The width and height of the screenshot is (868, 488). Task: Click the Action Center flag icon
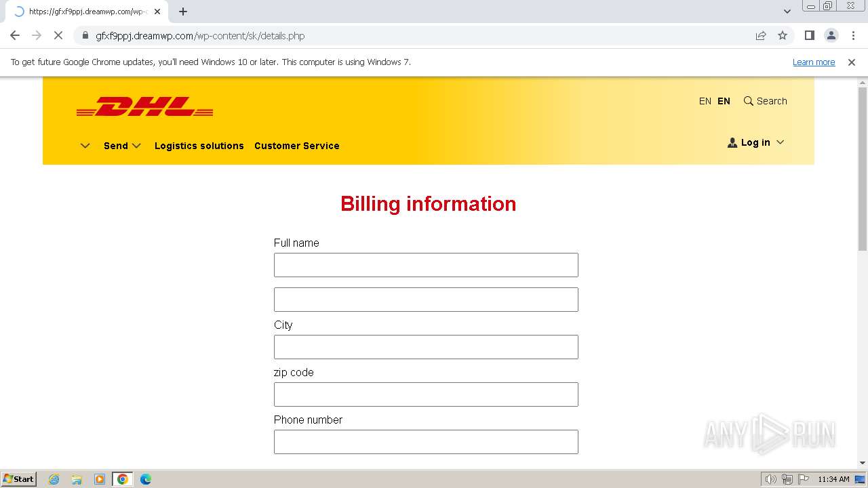point(804,479)
